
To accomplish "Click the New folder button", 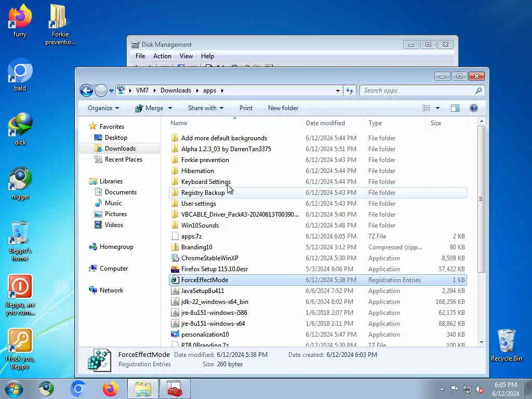I will pyautogui.click(x=283, y=108).
